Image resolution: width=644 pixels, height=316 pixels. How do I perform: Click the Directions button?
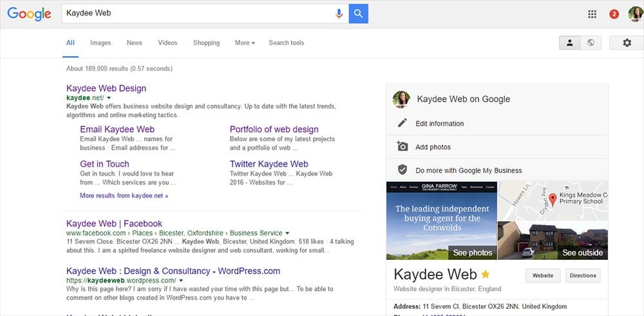(x=583, y=275)
